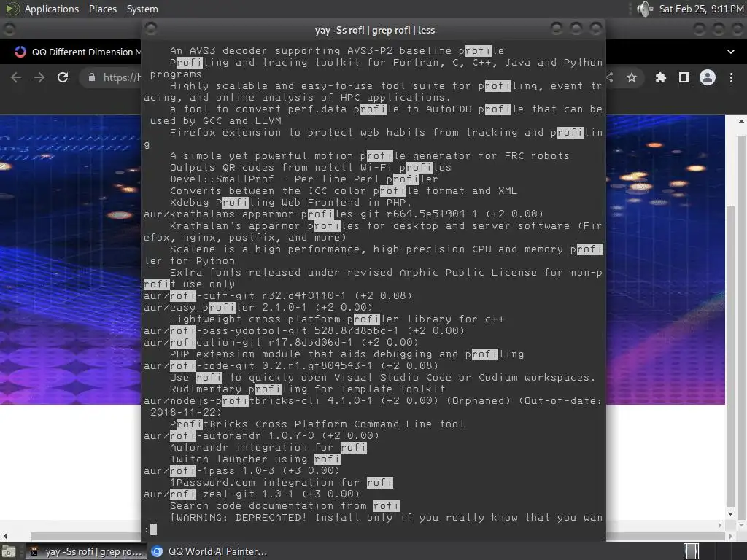
Task: Click the '[WARNING: DEPRECATED!' line
Action: (x=387, y=517)
